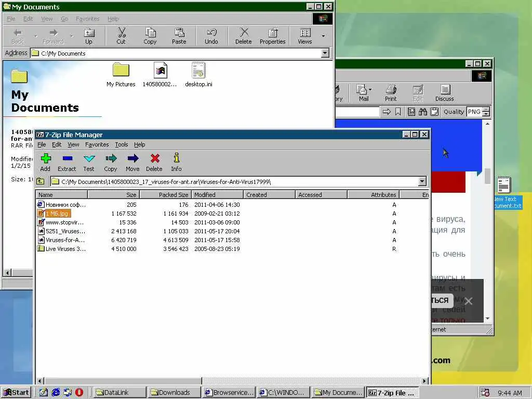
Task: Switch to the Browservice taskbar button
Action: 229,393
